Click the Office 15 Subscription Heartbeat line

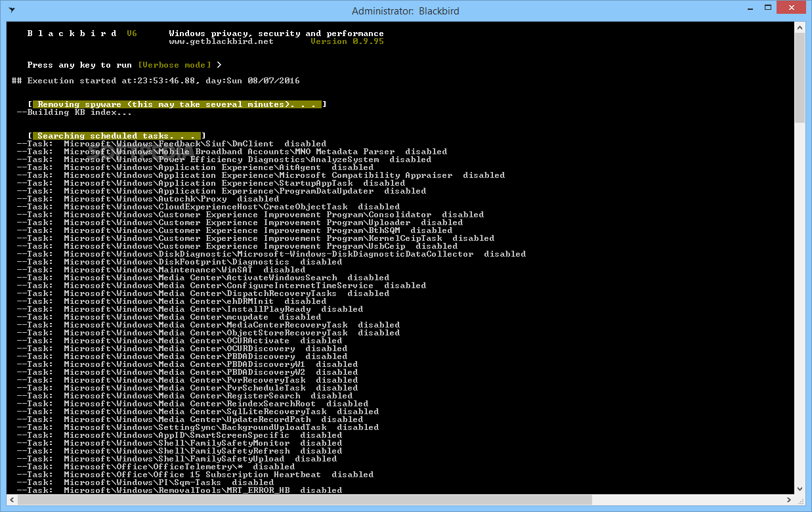[x=195, y=475]
